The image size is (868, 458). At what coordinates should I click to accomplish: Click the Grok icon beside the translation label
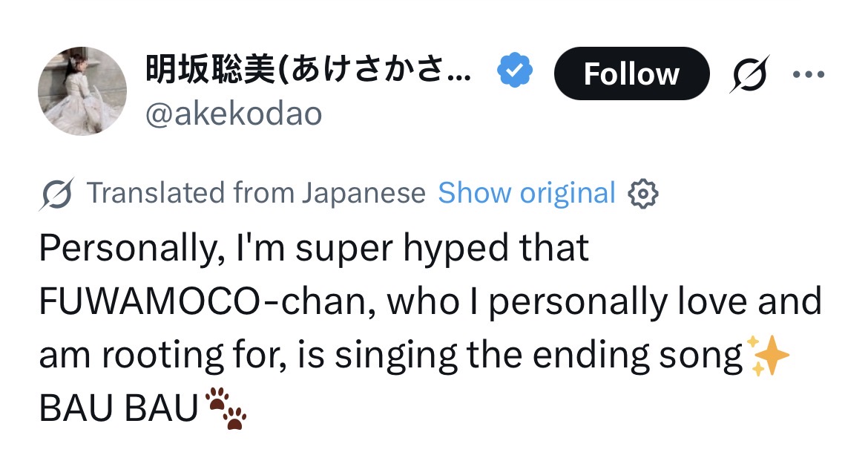tap(57, 194)
